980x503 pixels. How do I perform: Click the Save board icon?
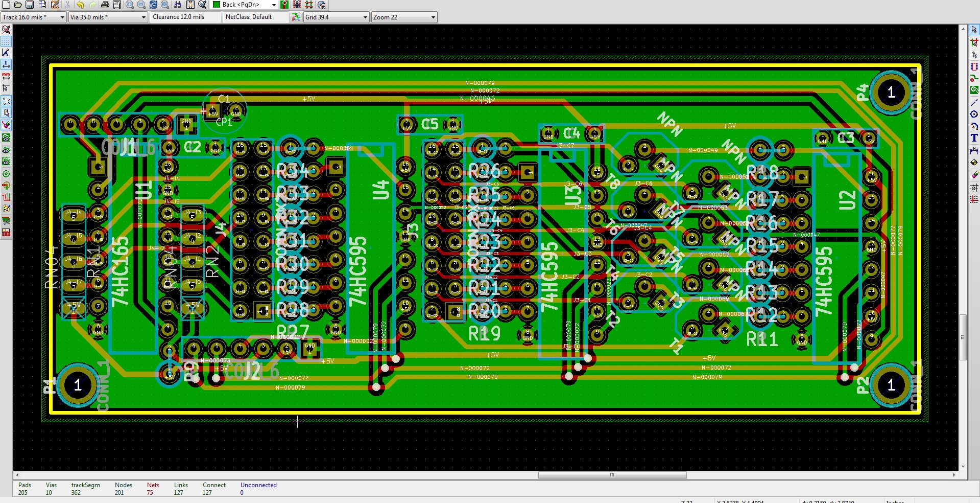click(x=30, y=5)
